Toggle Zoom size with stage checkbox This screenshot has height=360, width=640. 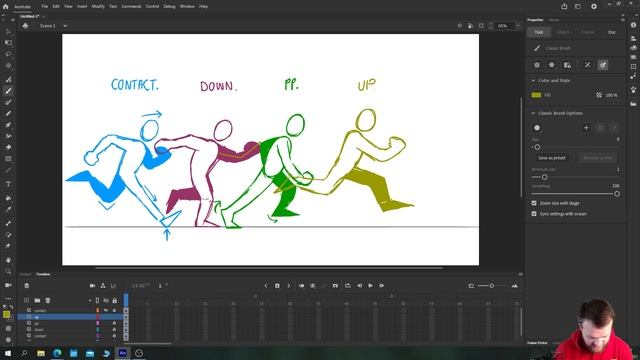point(534,203)
